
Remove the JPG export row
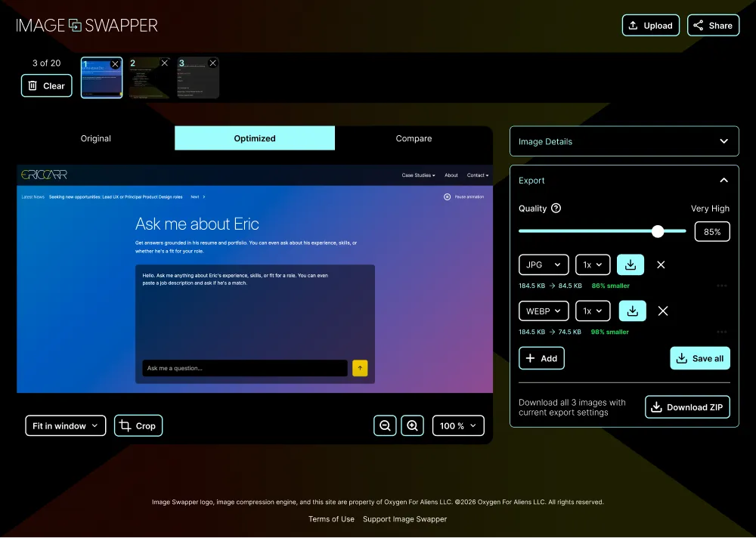pos(661,264)
